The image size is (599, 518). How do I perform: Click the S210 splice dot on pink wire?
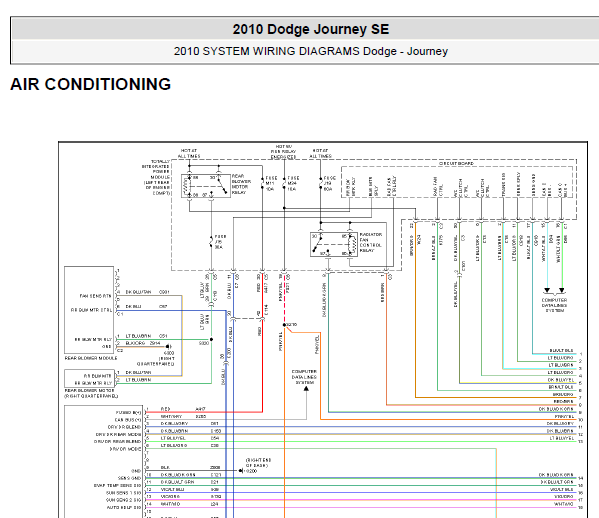coord(285,325)
